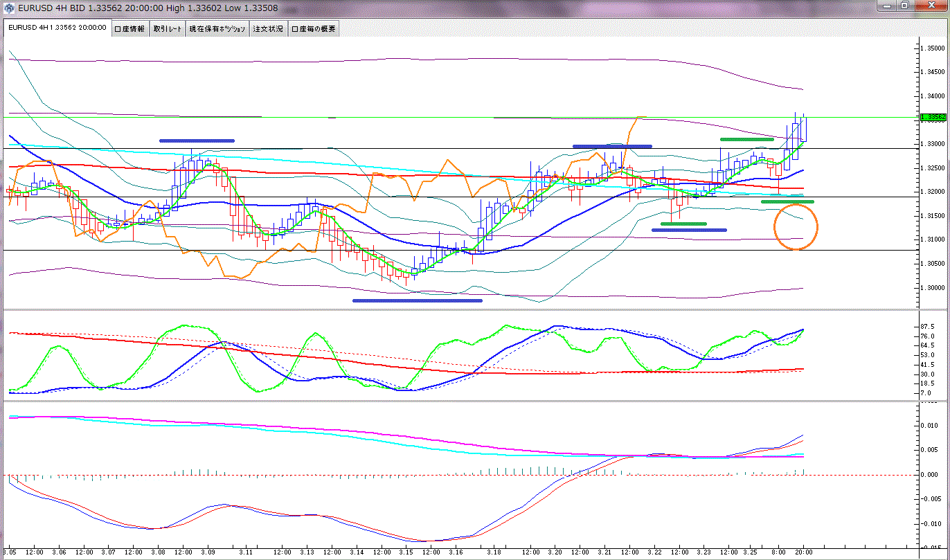
Task: Click the 1.30000 price axis label
Action: click(x=932, y=288)
